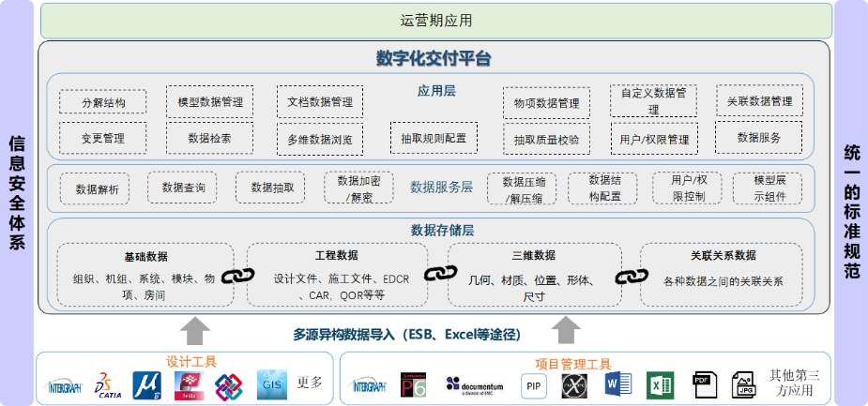
Task: Click the red Tekla icon
Action: click(x=189, y=385)
